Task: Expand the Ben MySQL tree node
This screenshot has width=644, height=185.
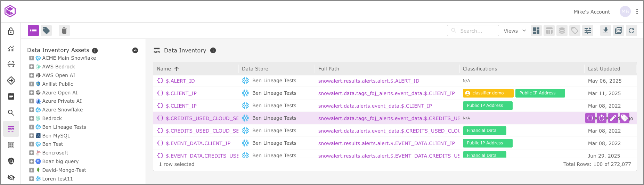Action: click(32, 136)
